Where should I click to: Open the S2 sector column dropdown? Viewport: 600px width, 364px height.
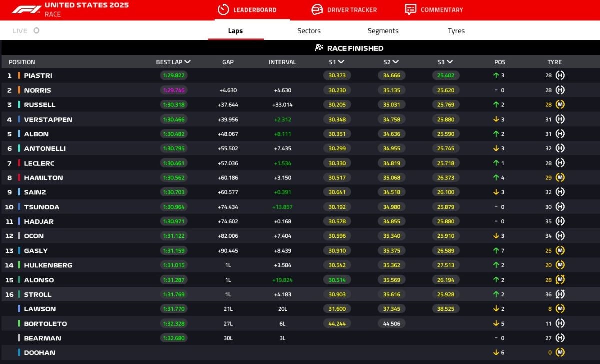tap(395, 62)
